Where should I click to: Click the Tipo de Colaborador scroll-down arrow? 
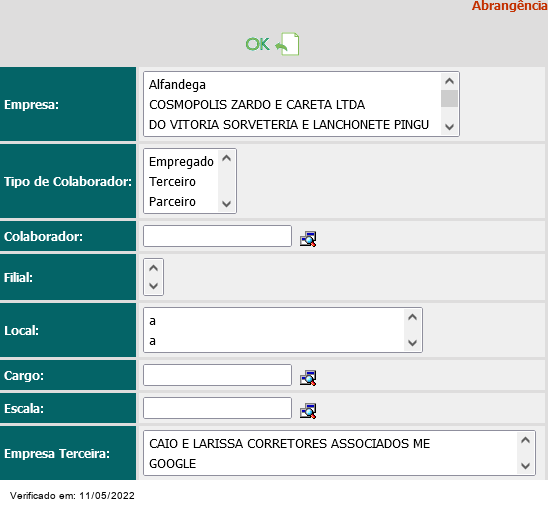point(226,203)
